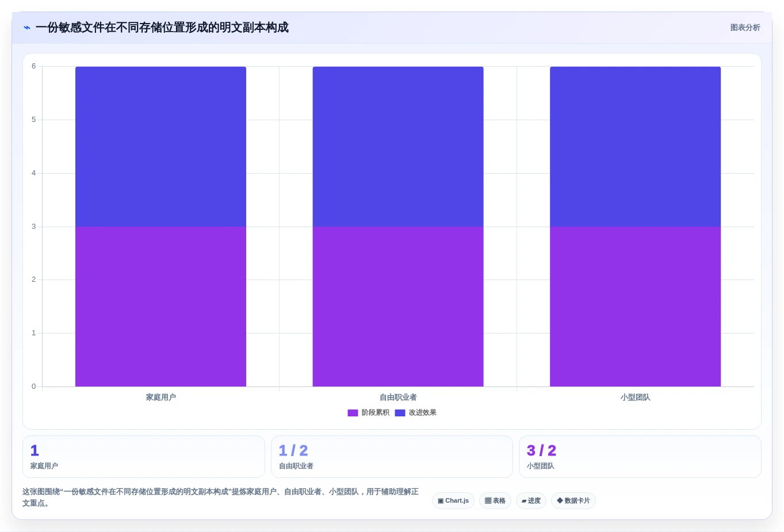
Task: Click the description paragraph starting 这张图围绕
Action: coord(221,497)
